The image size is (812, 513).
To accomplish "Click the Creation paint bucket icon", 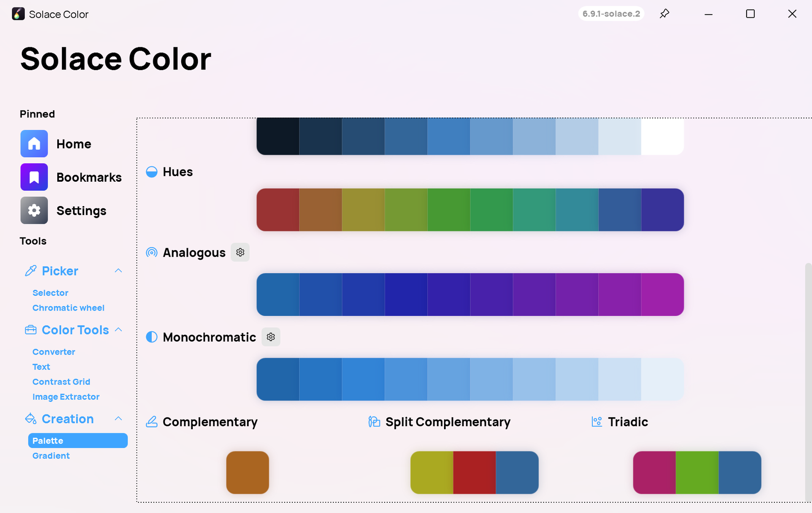I will coord(30,419).
